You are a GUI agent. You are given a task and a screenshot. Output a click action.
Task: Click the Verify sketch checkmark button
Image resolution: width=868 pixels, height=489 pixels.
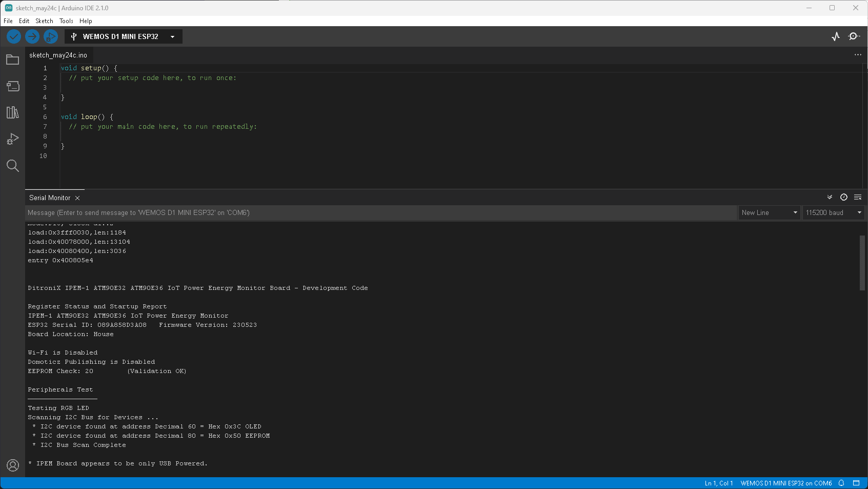14,36
